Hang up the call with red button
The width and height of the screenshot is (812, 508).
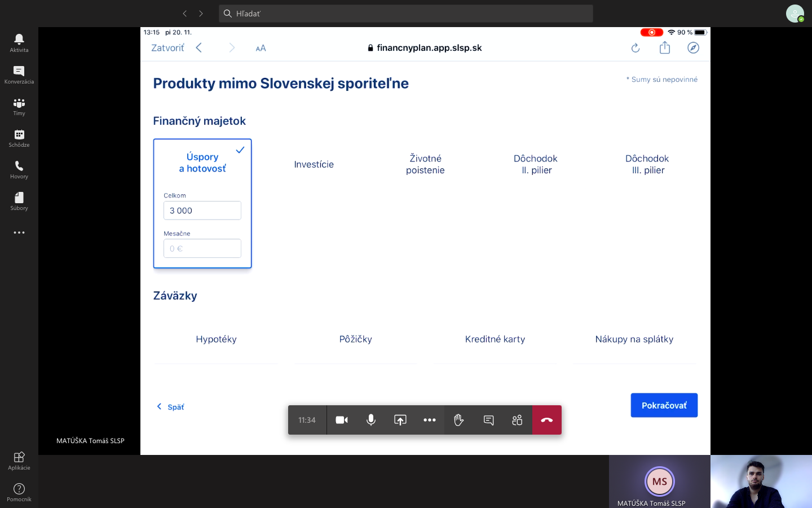click(x=546, y=420)
